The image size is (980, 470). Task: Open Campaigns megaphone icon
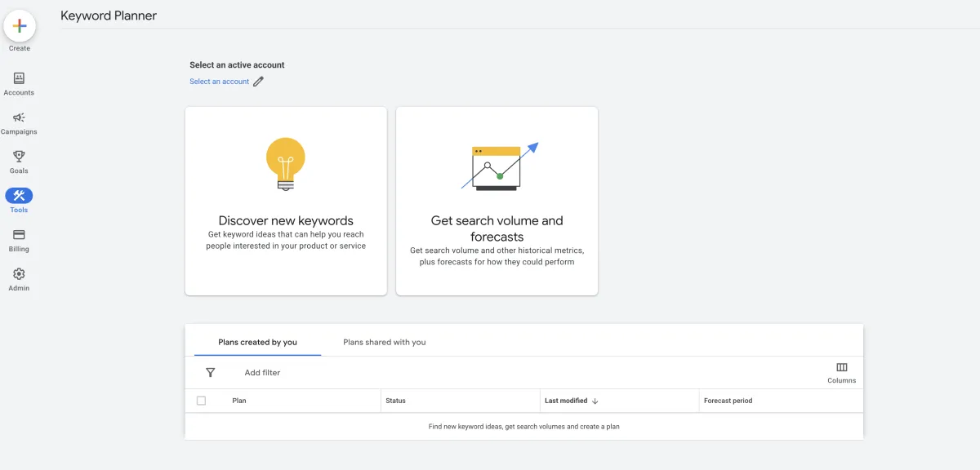tap(19, 117)
